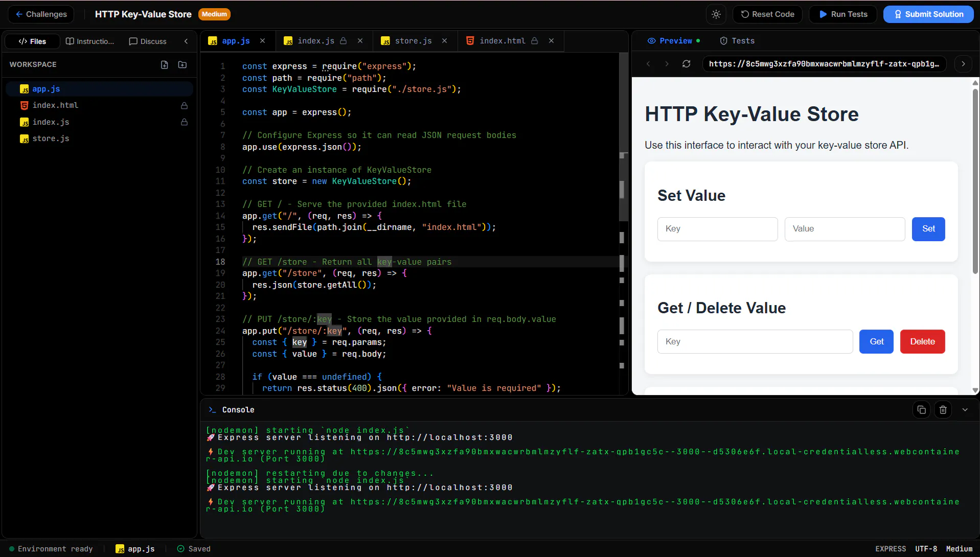The image size is (980, 557).
Task: Click line number 18 in the editor
Action: pos(220,262)
